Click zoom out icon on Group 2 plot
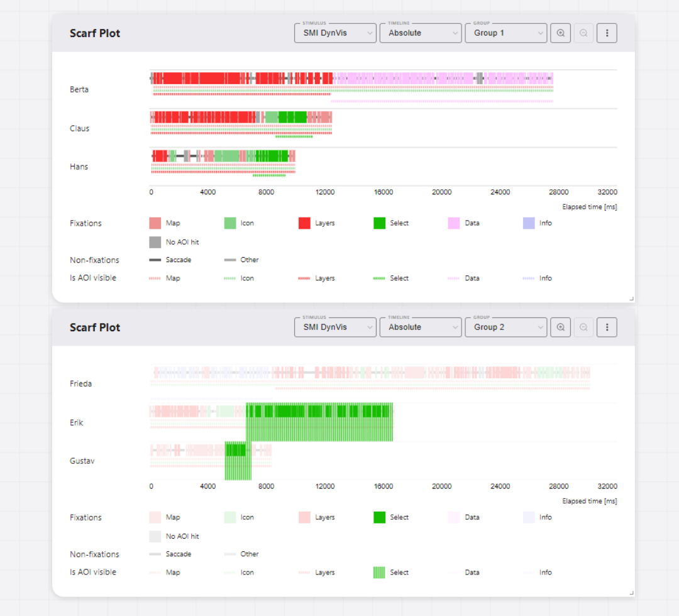Image resolution: width=679 pixels, height=616 pixels. (x=583, y=327)
